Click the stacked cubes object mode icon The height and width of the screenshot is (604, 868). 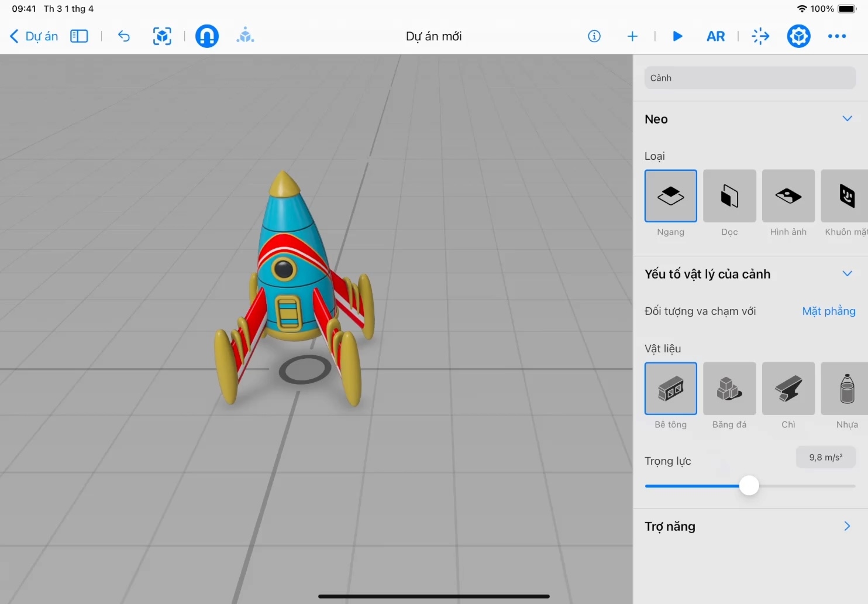tap(245, 36)
